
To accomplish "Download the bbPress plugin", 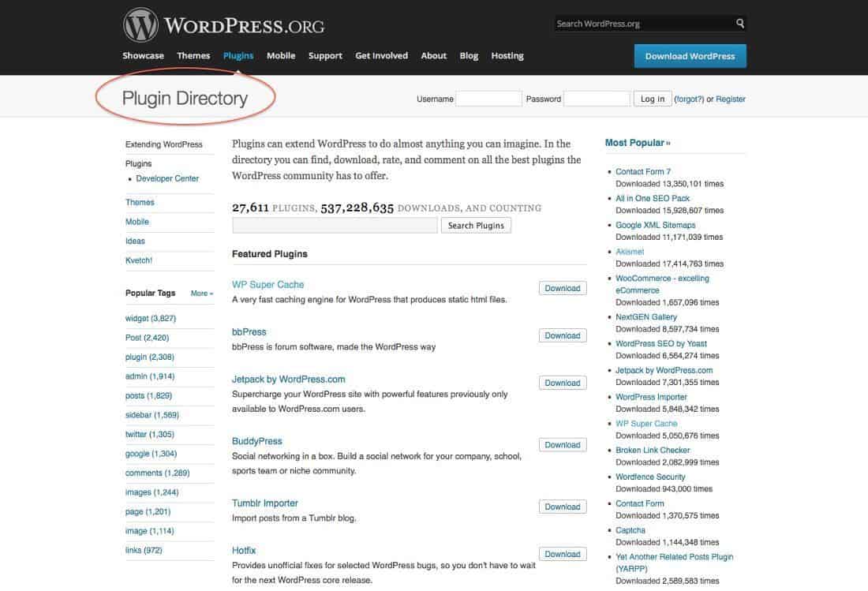I will (563, 336).
